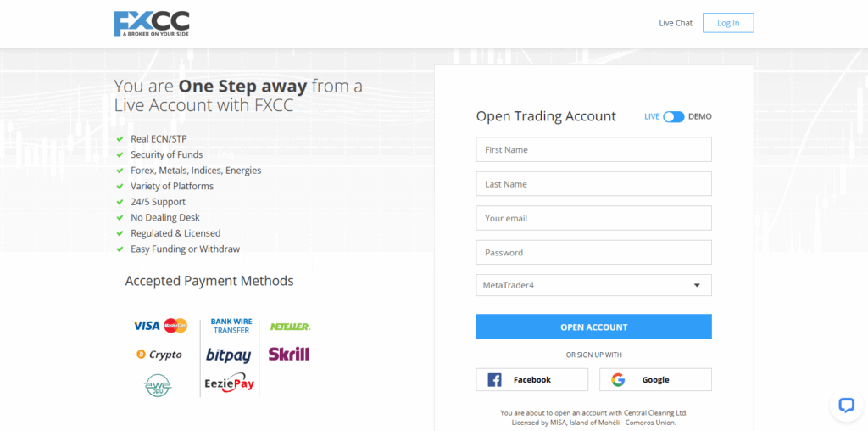
Task: Click the Skrill payment logo
Action: click(289, 354)
